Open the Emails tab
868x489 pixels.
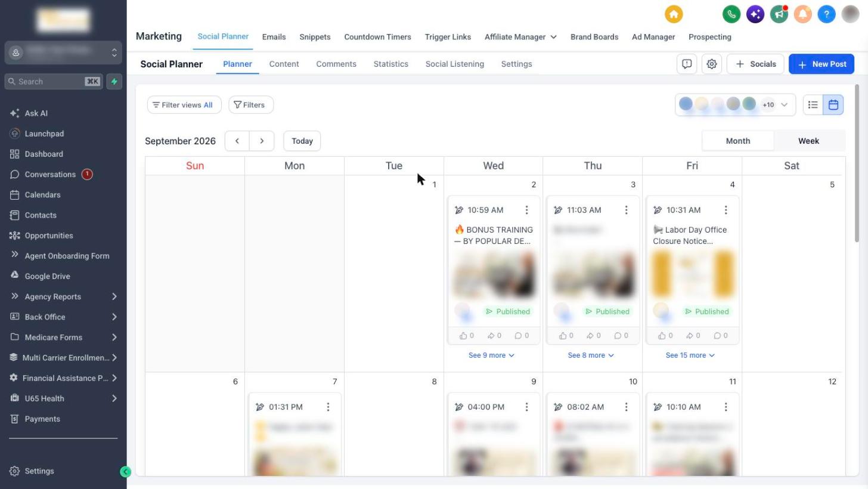(x=274, y=37)
